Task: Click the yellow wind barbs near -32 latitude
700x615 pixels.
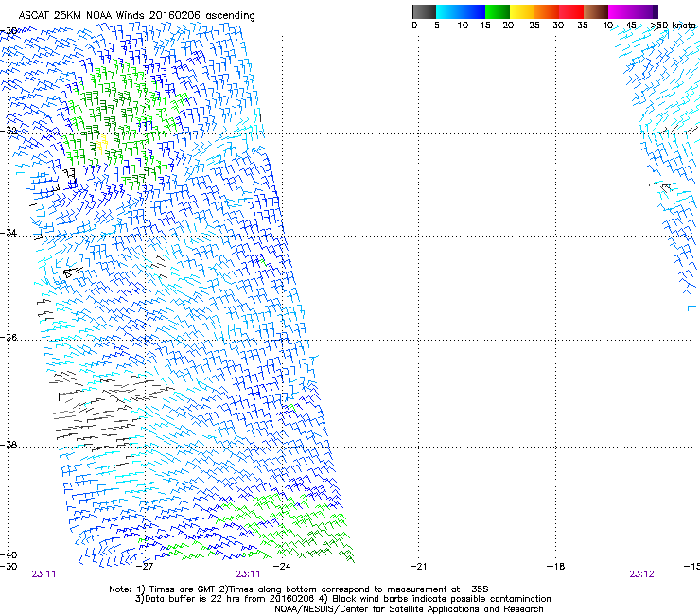Action: click(102, 144)
